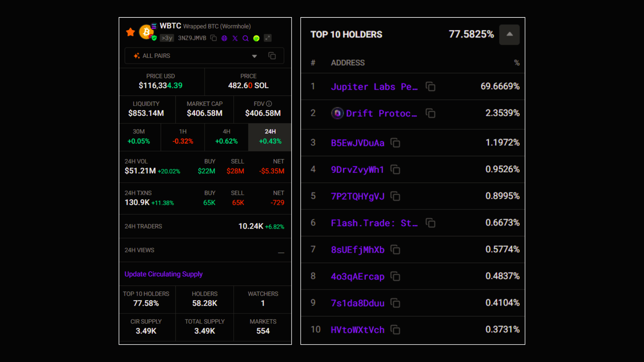Click the purple magnifier search icon
This screenshot has height=362, width=644.
(x=246, y=38)
